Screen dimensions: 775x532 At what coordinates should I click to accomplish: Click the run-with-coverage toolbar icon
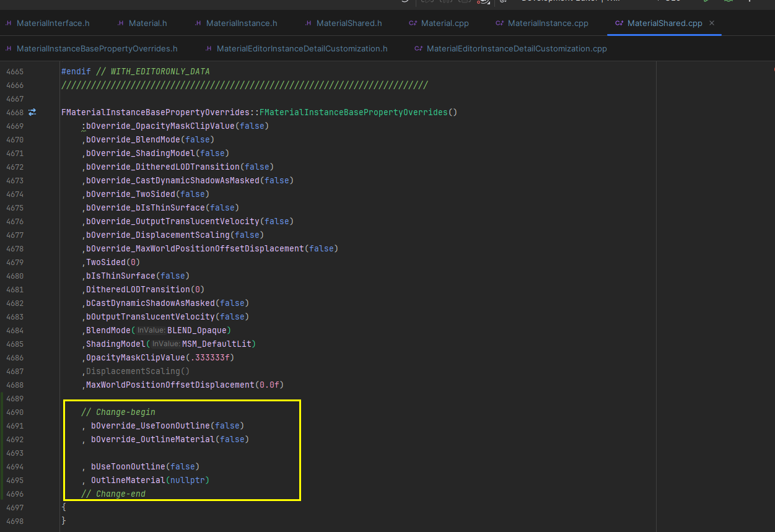point(482,2)
